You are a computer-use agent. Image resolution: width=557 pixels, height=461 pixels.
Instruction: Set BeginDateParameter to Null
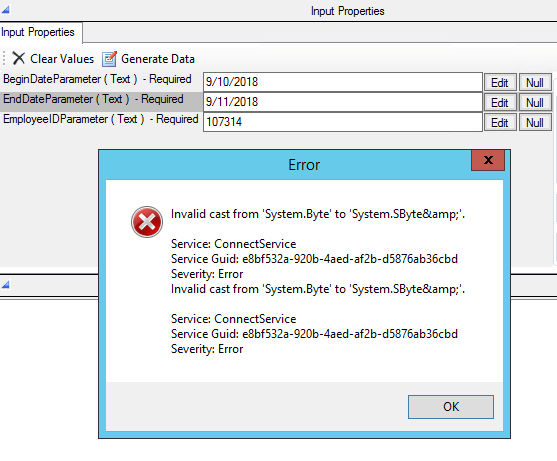tap(535, 82)
